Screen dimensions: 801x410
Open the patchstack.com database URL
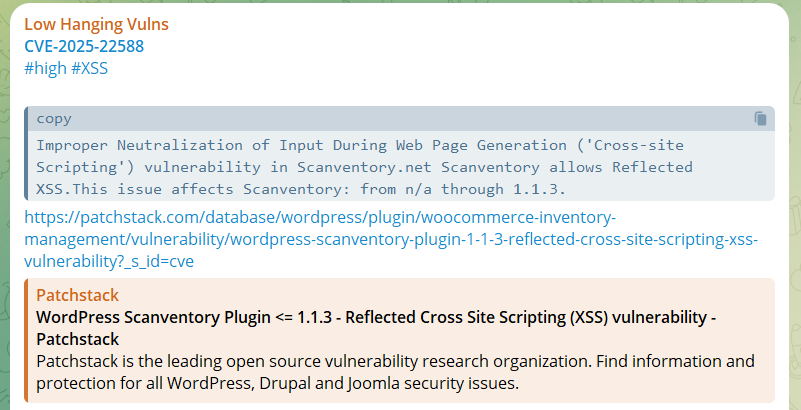point(391,239)
